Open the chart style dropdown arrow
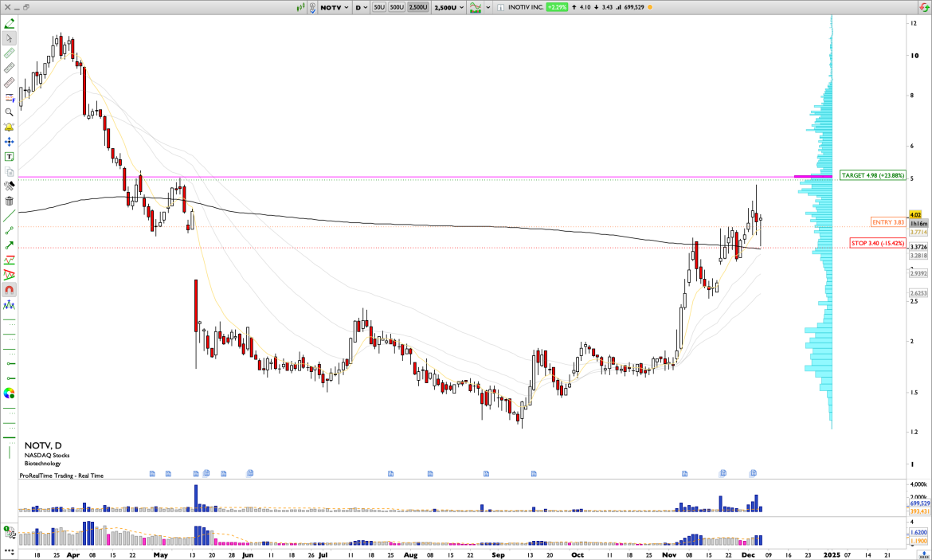This screenshot has height=560, width=932. click(x=488, y=7)
